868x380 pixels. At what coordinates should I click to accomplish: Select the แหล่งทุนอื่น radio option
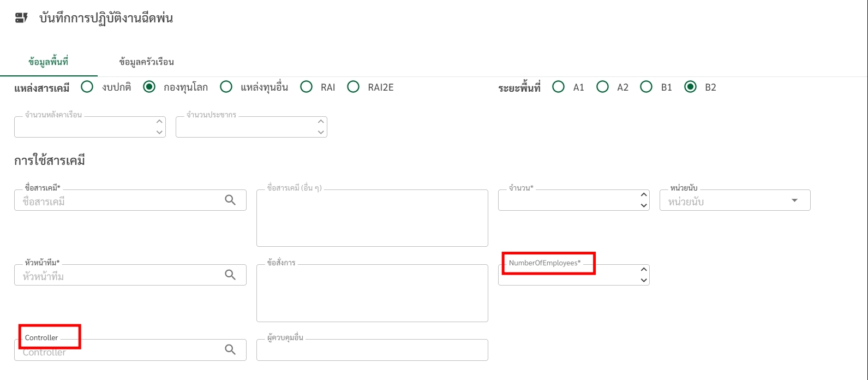coord(226,87)
